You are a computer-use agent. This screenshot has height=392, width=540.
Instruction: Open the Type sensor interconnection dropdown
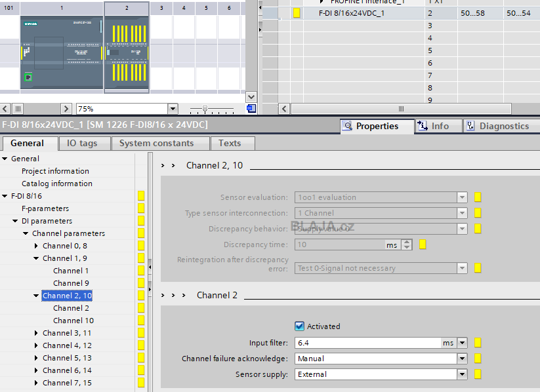coord(462,213)
